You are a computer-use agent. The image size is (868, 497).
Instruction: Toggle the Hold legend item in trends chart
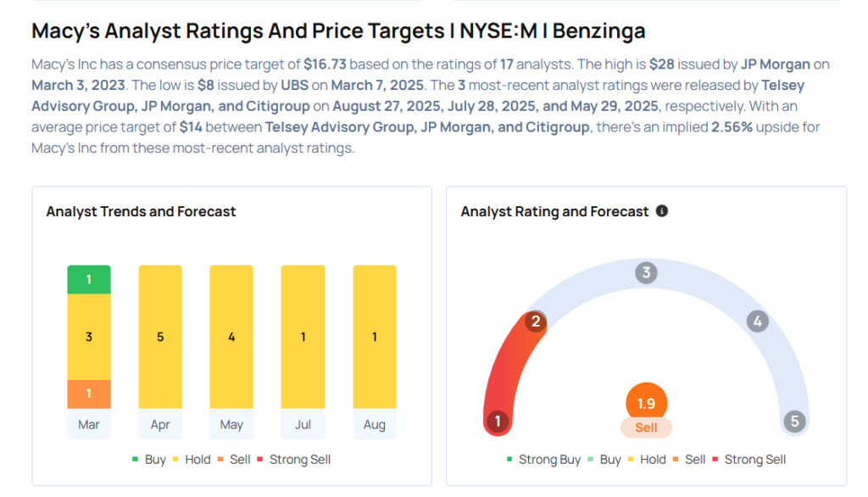(x=192, y=460)
